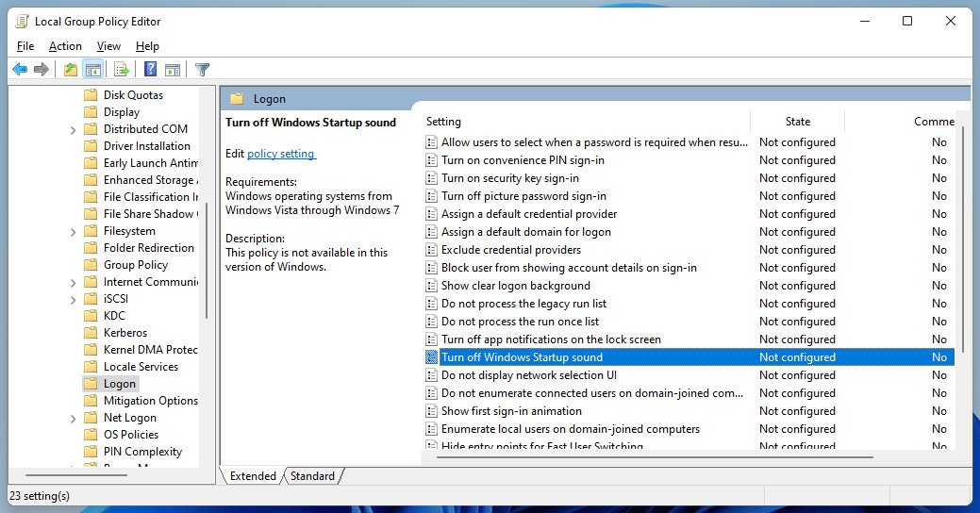This screenshot has height=513, width=980.
Task: Select Enumerate local users on domain-joined computers
Action: coord(571,429)
